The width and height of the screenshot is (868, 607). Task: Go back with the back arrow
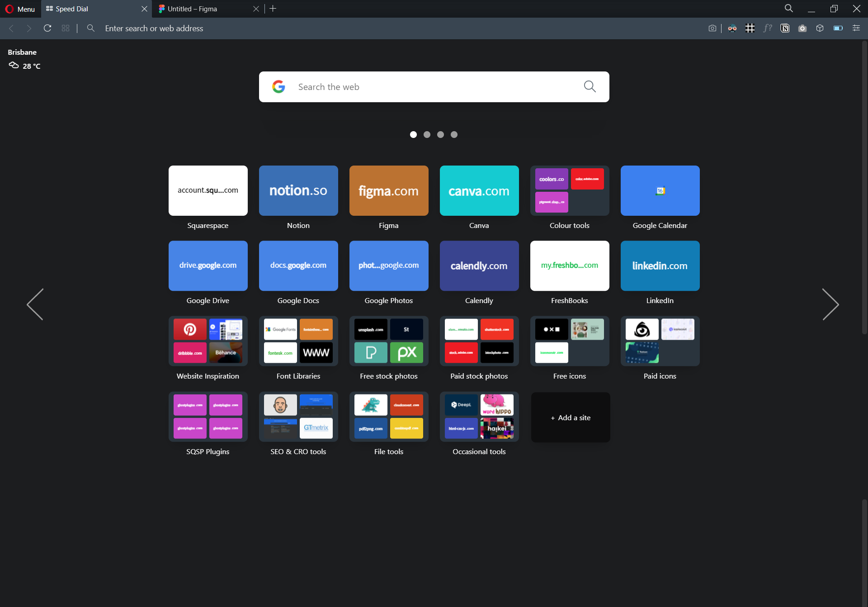tap(11, 28)
